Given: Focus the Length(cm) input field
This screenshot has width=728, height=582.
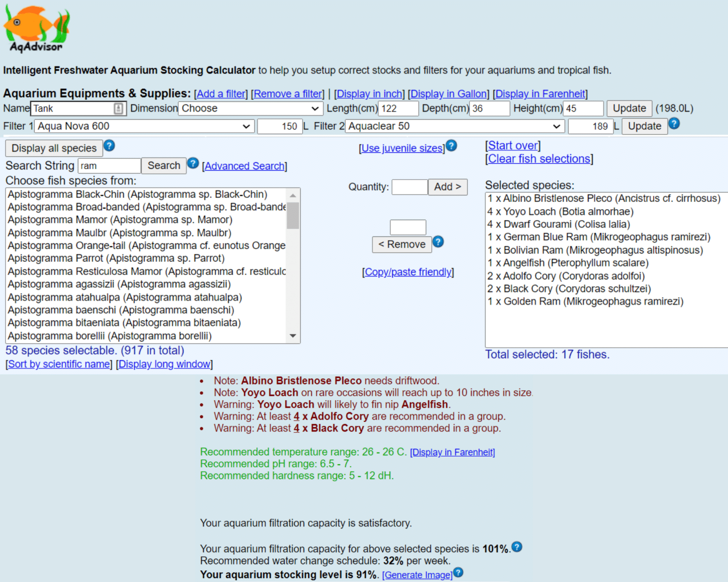Looking at the screenshot, I should pos(398,108).
